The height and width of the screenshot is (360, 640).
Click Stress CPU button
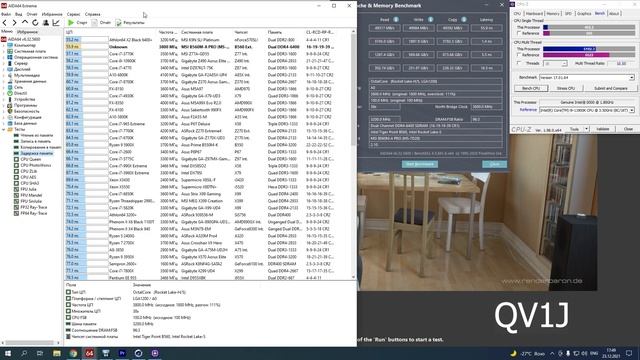pos(566,88)
